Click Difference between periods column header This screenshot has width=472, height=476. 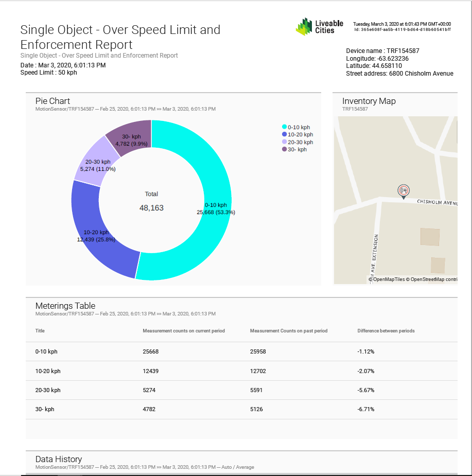tap(386, 330)
